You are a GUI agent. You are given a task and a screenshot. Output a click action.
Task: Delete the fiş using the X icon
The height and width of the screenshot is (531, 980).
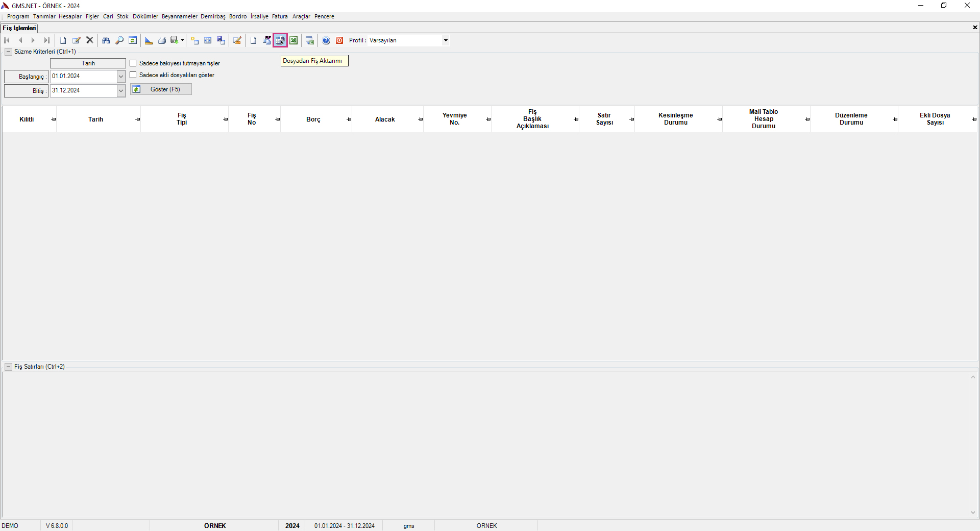click(x=90, y=40)
